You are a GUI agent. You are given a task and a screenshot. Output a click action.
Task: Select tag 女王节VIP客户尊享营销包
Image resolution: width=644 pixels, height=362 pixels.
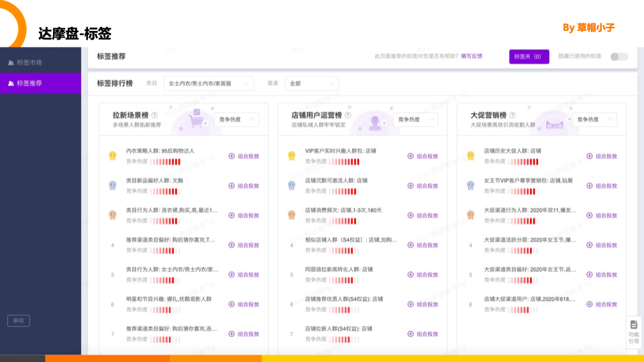coord(528,180)
